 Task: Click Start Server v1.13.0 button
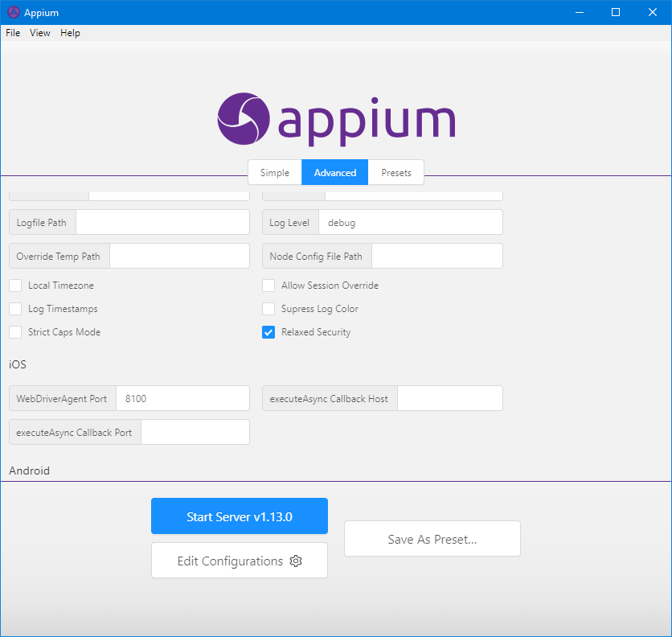(x=240, y=516)
